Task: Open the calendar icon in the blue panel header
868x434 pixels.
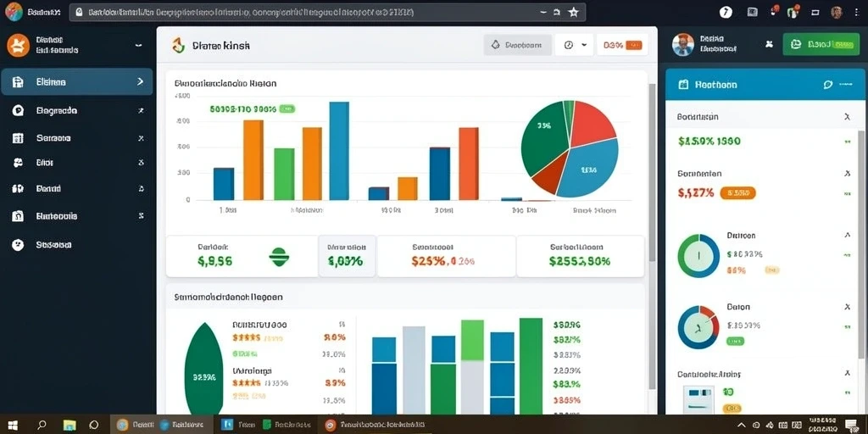Action: (683, 85)
